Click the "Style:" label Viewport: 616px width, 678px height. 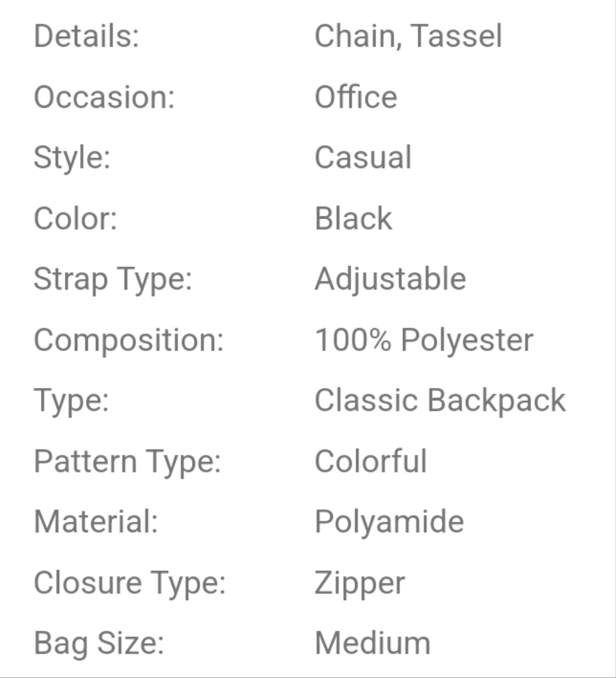point(72,158)
